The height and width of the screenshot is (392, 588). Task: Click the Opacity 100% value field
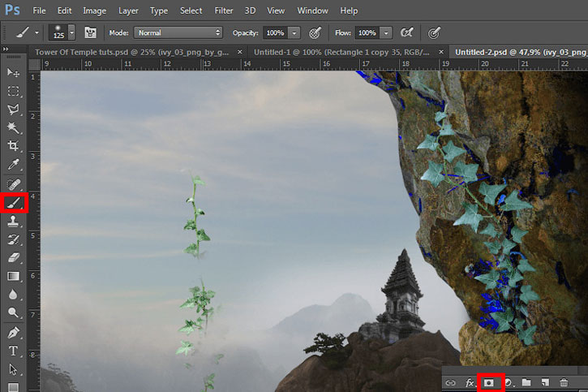coord(276,33)
